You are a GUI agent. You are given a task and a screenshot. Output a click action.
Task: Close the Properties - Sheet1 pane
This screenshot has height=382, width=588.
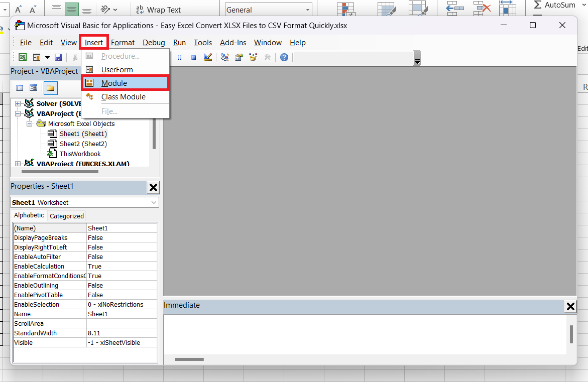(153, 187)
